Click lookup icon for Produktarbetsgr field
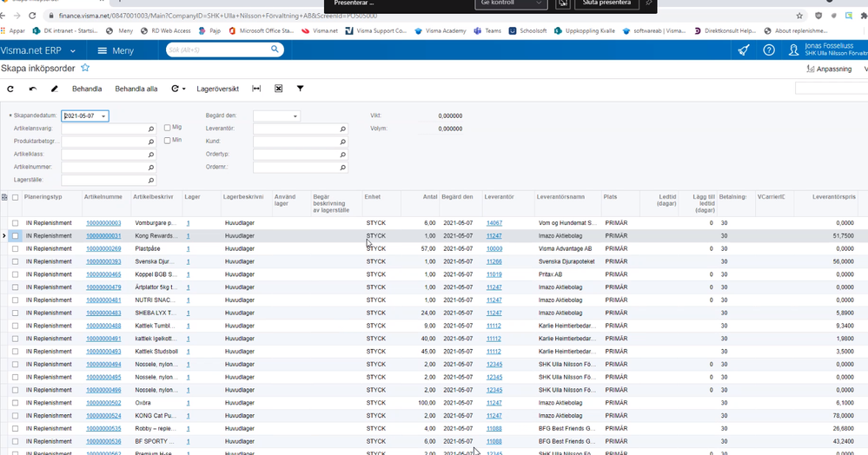Screen dimensions: 868x455 coord(150,142)
